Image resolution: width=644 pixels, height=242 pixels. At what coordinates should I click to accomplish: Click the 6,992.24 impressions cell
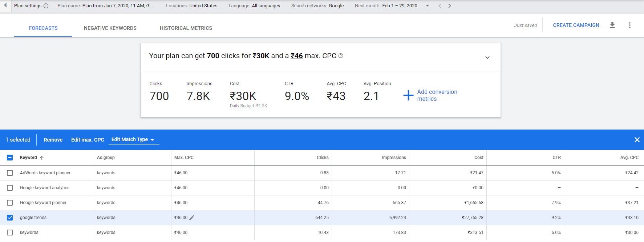tap(398, 218)
